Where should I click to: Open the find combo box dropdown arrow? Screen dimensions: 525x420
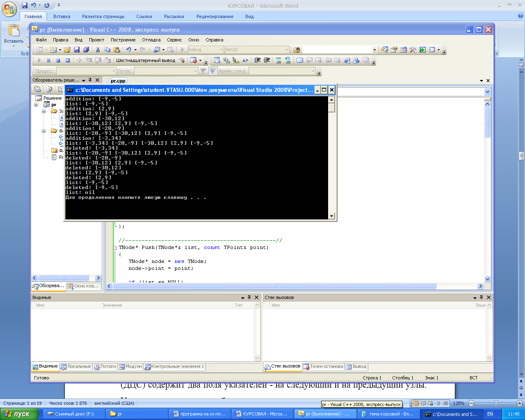click(x=374, y=50)
